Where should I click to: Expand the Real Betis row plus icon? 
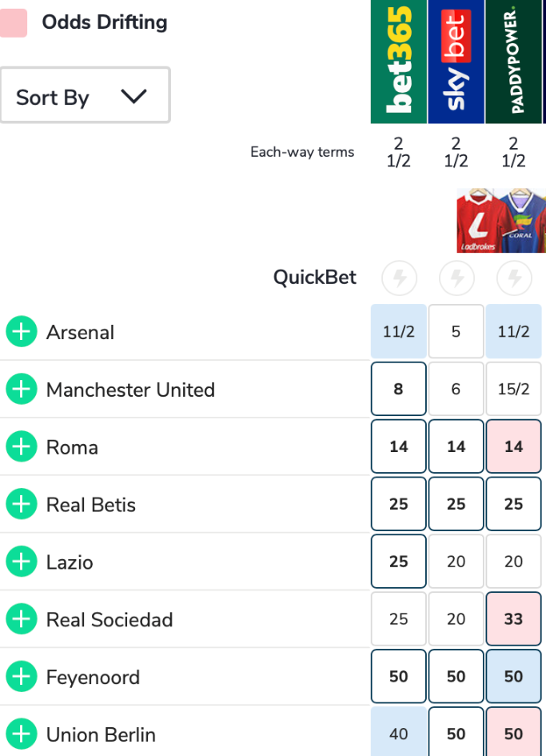(22, 505)
